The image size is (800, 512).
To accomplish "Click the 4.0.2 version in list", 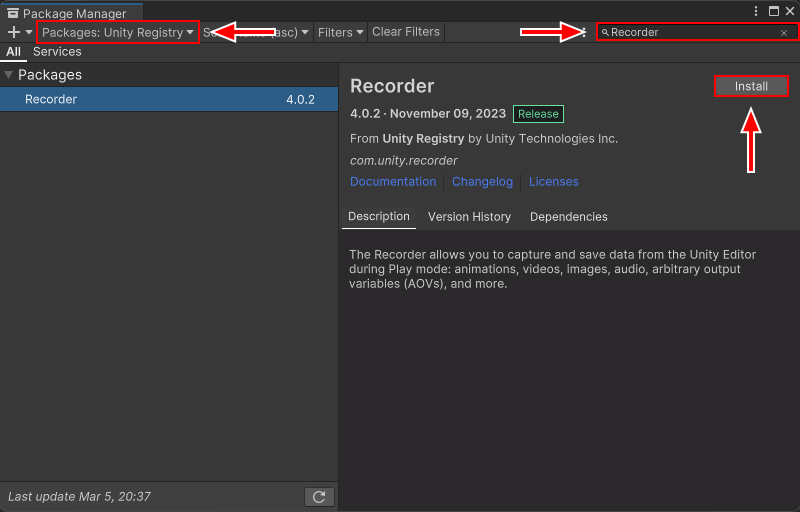I will tap(301, 99).
